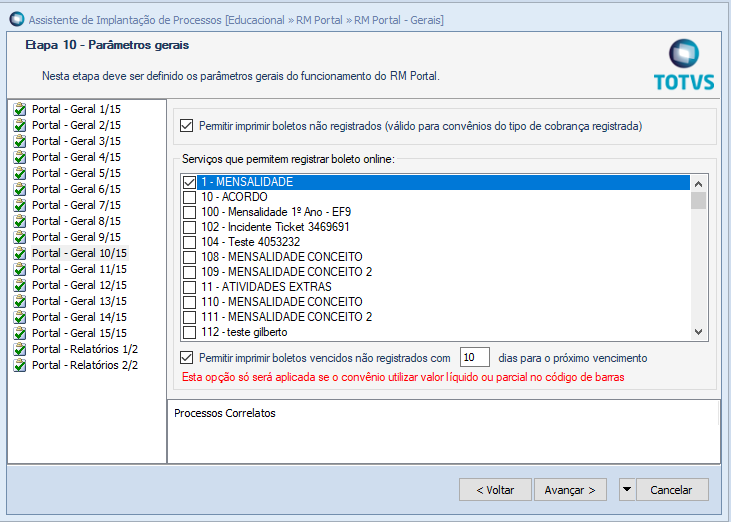Click the Cancelar button
Viewport: 731px width, 522px height.
click(672, 489)
